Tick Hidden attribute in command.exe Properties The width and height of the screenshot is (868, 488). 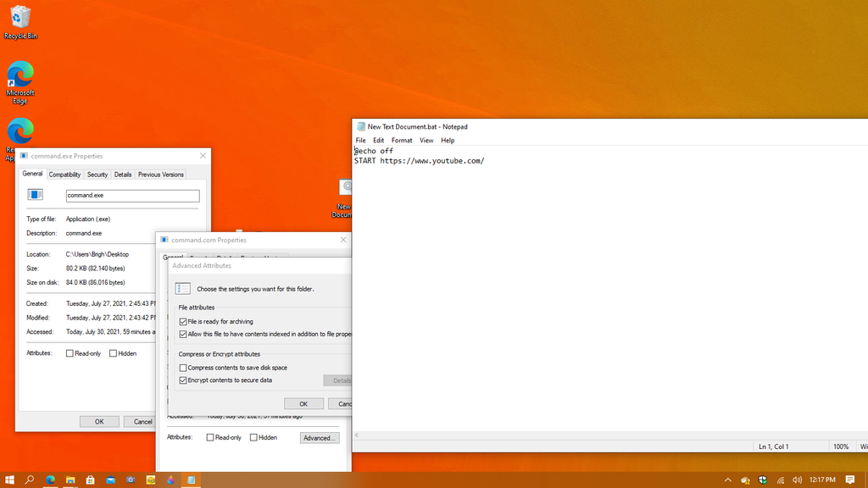pos(113,353)
